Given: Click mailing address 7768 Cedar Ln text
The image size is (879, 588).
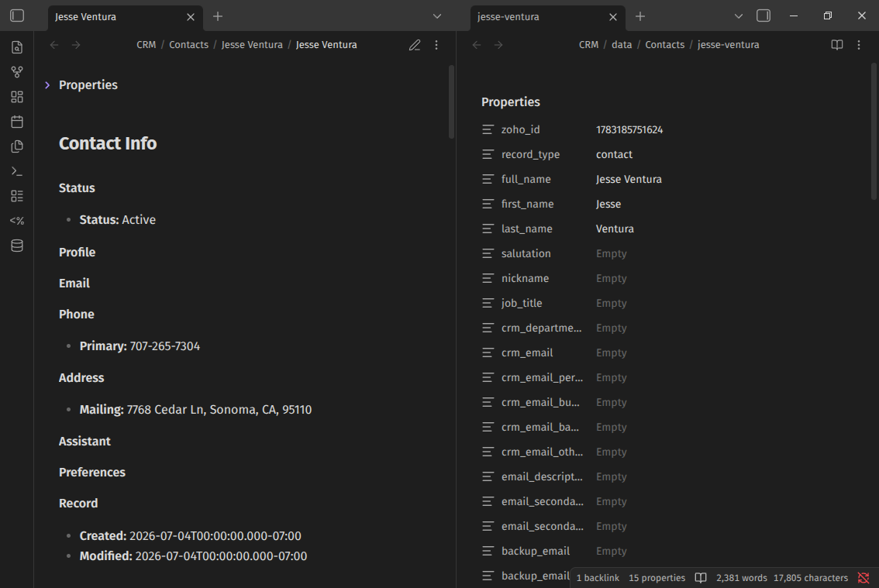Looking at the screenshot, I should point(219,410).
